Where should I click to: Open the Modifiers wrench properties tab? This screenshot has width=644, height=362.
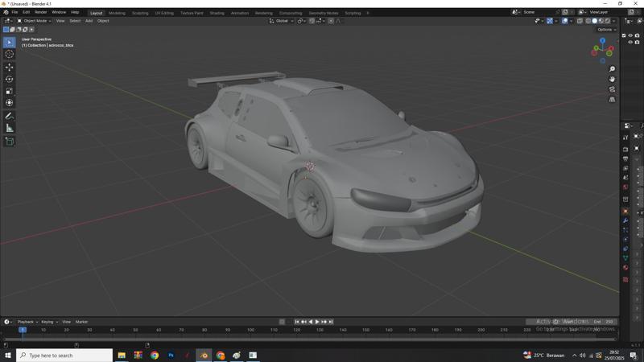pyautogui.click(x=625, y=220)
